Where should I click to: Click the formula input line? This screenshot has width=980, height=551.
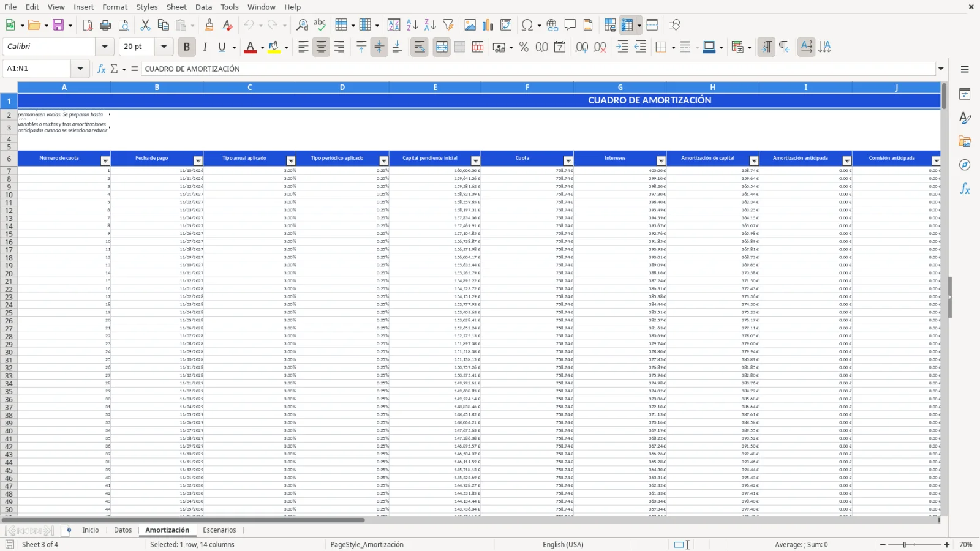[538, 69]
